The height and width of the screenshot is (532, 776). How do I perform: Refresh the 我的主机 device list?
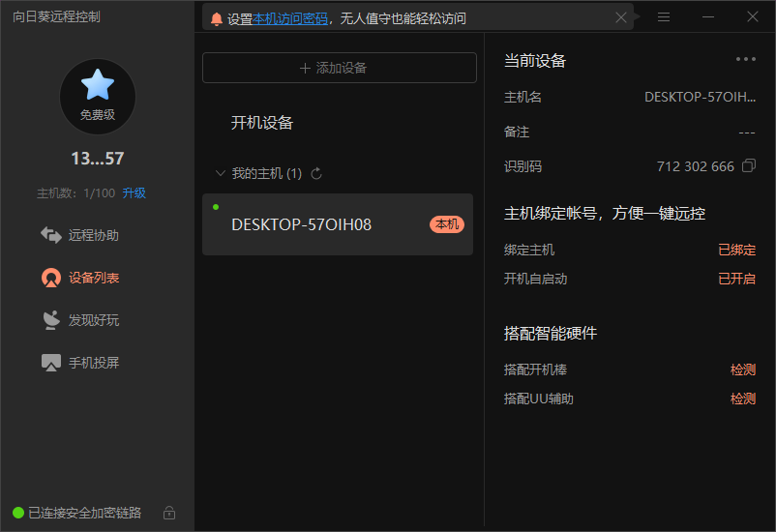[316, 174]
